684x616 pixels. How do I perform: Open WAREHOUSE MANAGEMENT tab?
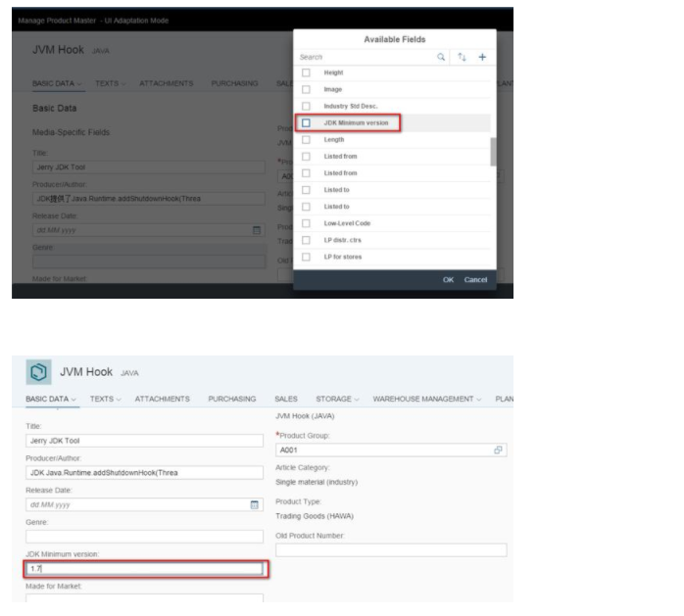point(423,399)
